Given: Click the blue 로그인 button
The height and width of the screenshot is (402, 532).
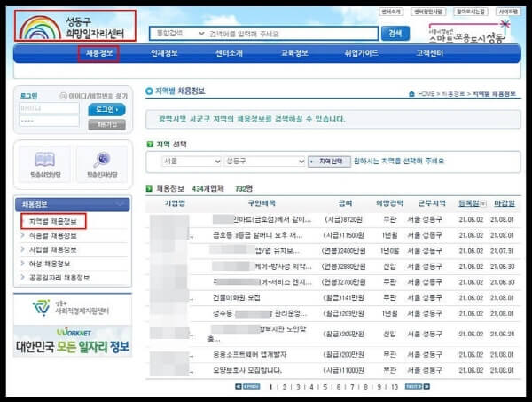Looking at the screenshot, I should point(106,110).
